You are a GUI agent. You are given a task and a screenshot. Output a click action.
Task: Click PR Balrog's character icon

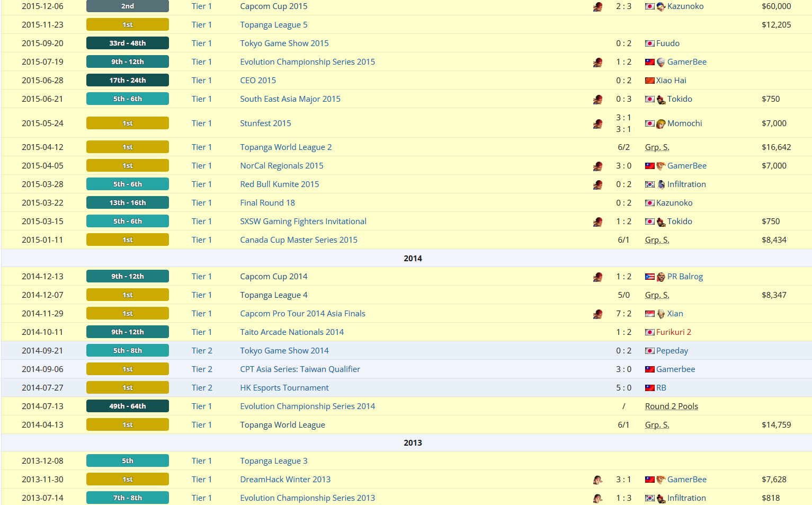click(x=661, y=277)
